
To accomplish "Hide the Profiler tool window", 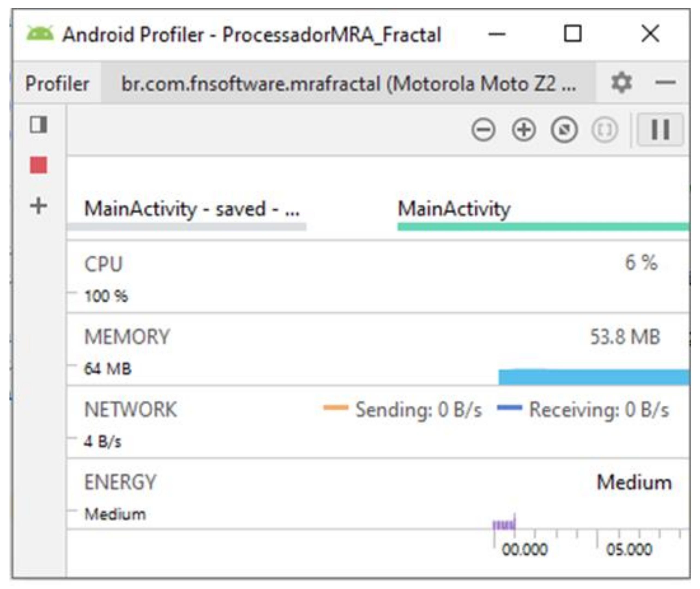I will click(665, 83).
